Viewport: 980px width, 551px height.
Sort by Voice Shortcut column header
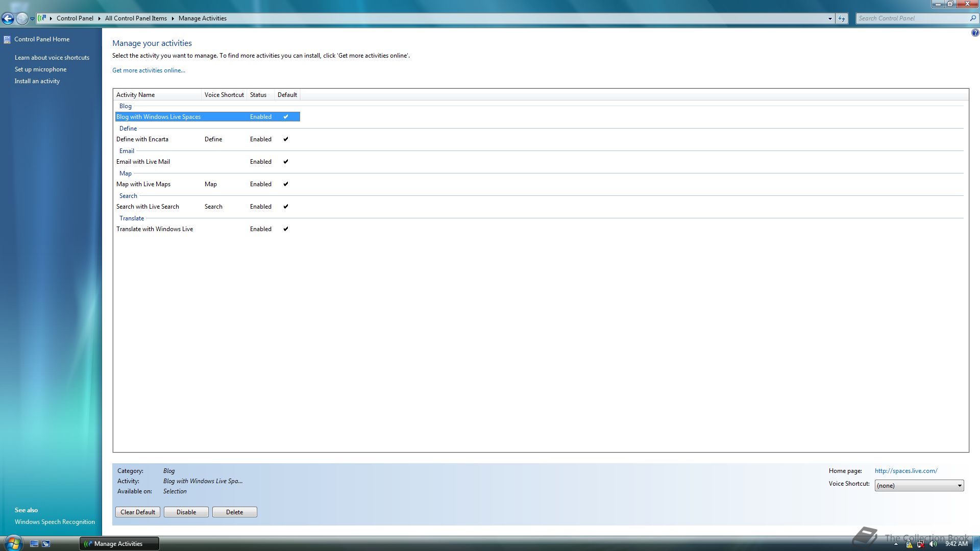(x=224, y=95)
